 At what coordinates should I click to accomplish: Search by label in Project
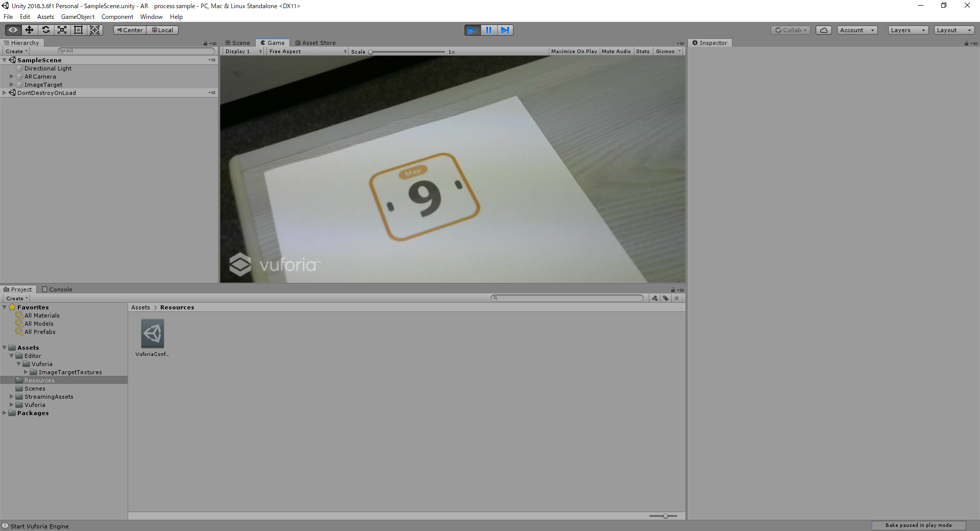(666, 298)
